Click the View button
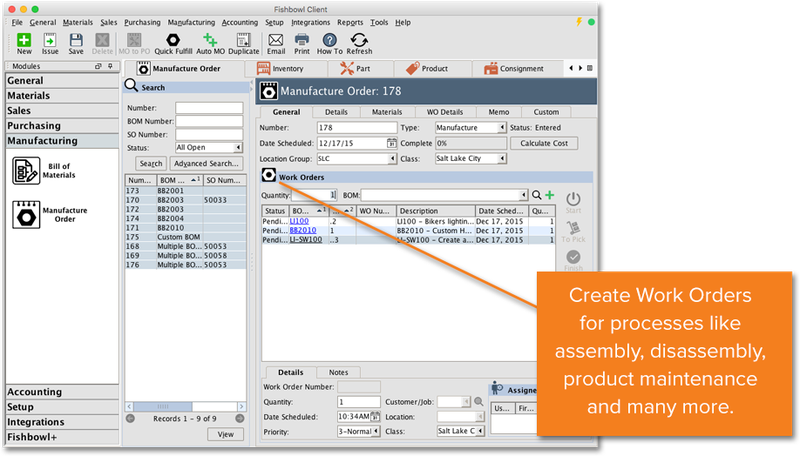Screen dimensions: 800x456 (226, 434)
